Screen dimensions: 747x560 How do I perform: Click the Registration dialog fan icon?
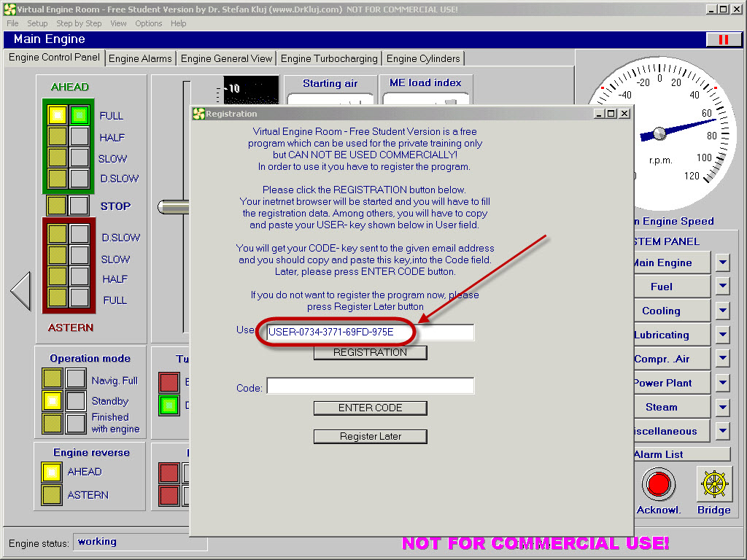[x=198, y=114]
